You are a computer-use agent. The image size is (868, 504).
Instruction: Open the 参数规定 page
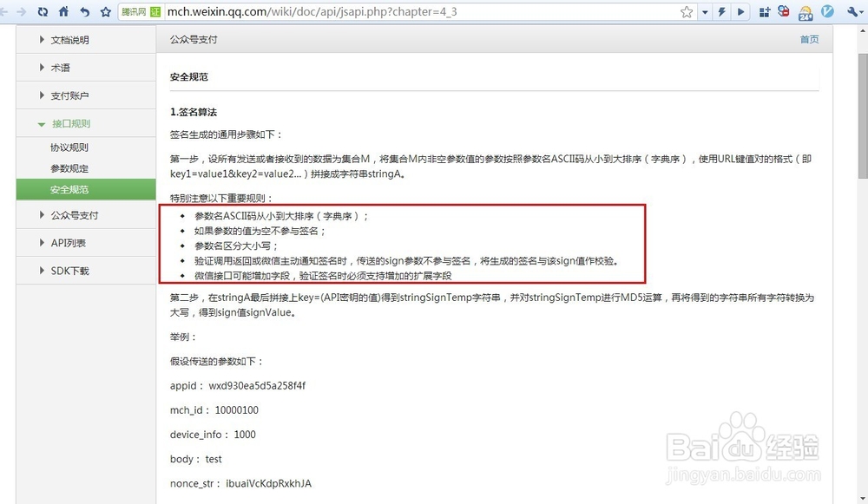coord(69,168)
